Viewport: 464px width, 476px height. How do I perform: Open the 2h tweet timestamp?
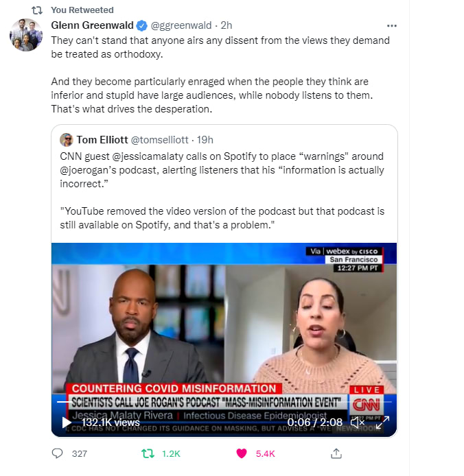[x=226, y=25]
